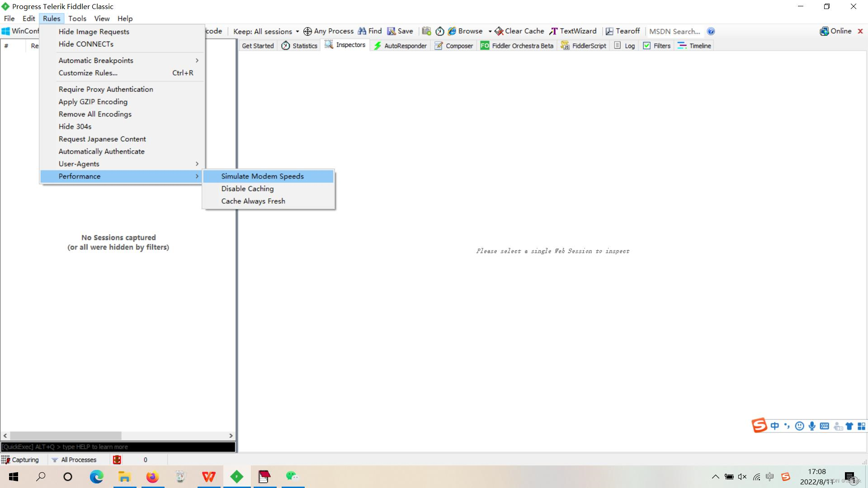Open the Tools menu

(x=77, y=19)
